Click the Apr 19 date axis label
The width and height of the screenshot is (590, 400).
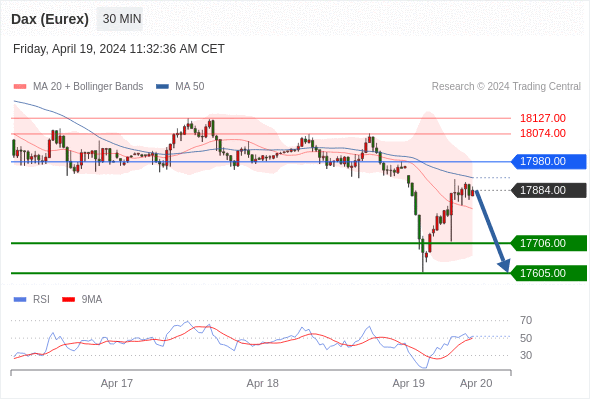(408, 383)
